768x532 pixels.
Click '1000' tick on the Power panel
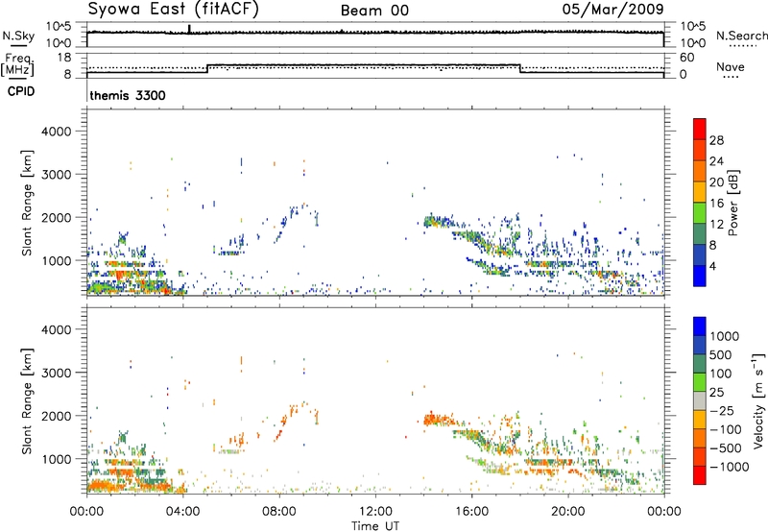click(x=56, y=260)
